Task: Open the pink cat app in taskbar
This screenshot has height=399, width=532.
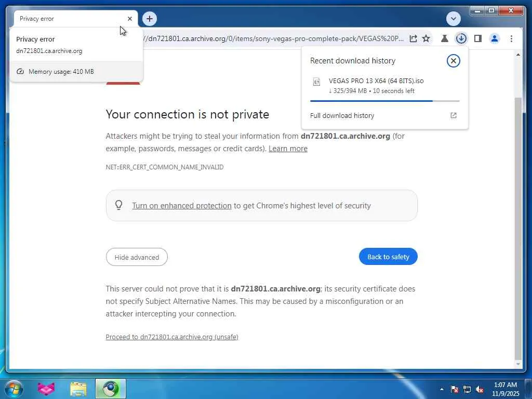Action: pyautogui.click(x=46, y=389)
